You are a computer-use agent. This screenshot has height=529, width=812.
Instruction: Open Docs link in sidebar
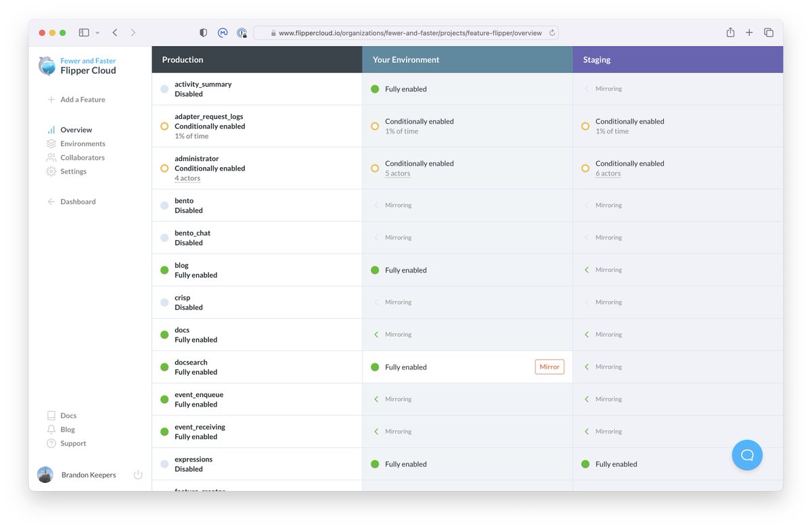(68, 415)
